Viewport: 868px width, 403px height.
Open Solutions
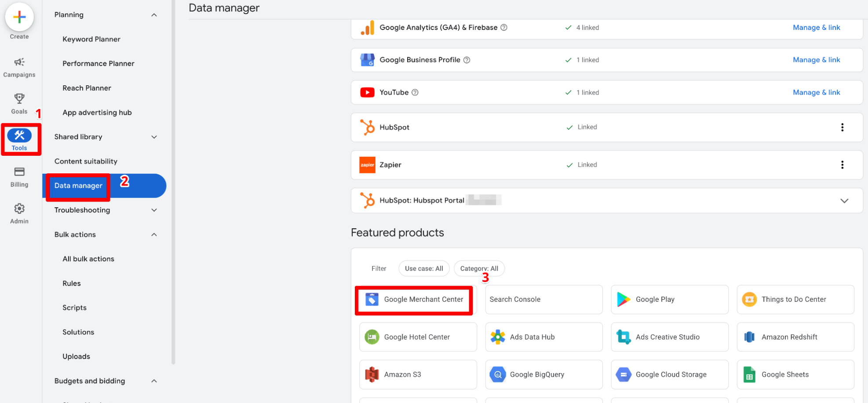coord(78,332)
